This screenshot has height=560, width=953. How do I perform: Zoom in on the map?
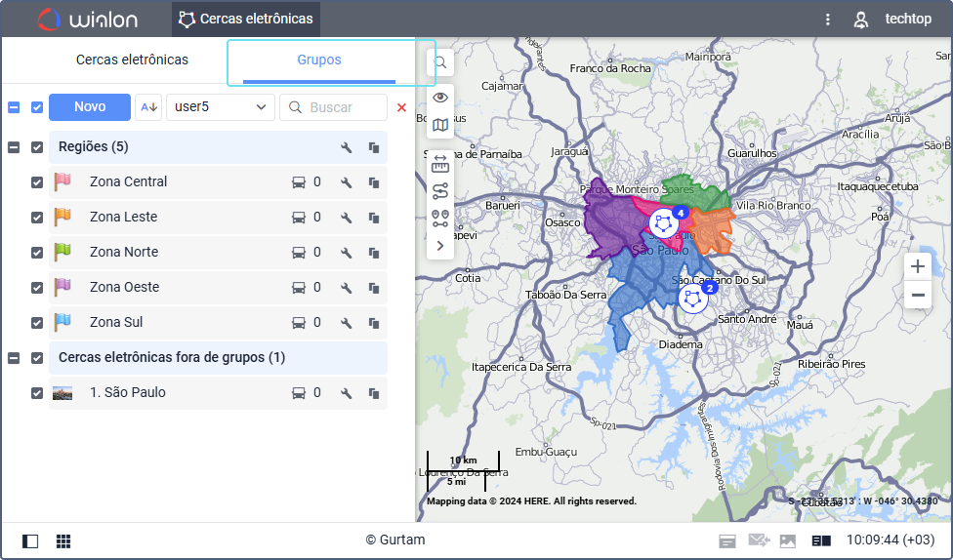(917, 266)
